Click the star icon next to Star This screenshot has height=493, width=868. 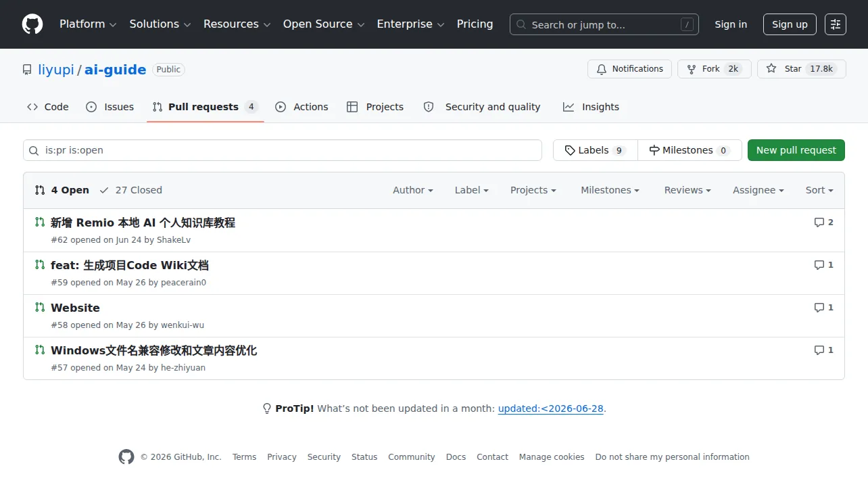(771, 69)
